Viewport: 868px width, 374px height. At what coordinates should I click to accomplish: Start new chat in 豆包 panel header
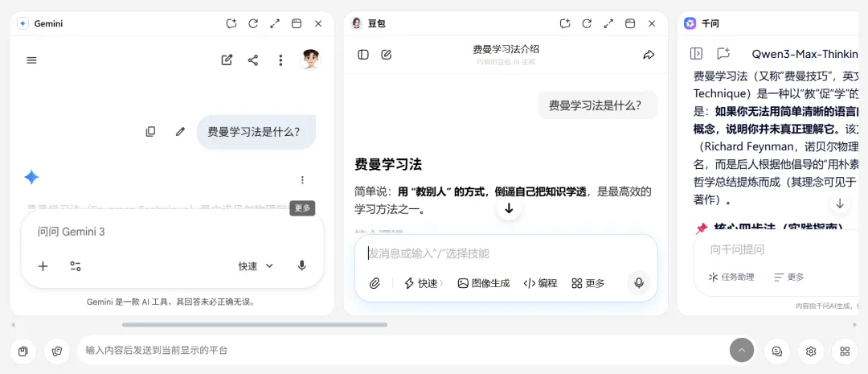pos(565,24)
